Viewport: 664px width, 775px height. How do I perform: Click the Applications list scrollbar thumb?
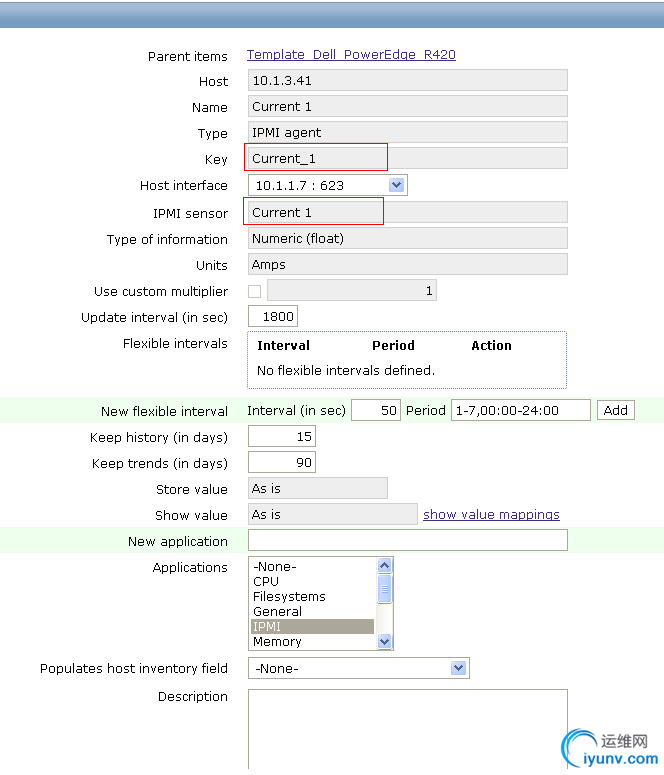coord(384,589)
